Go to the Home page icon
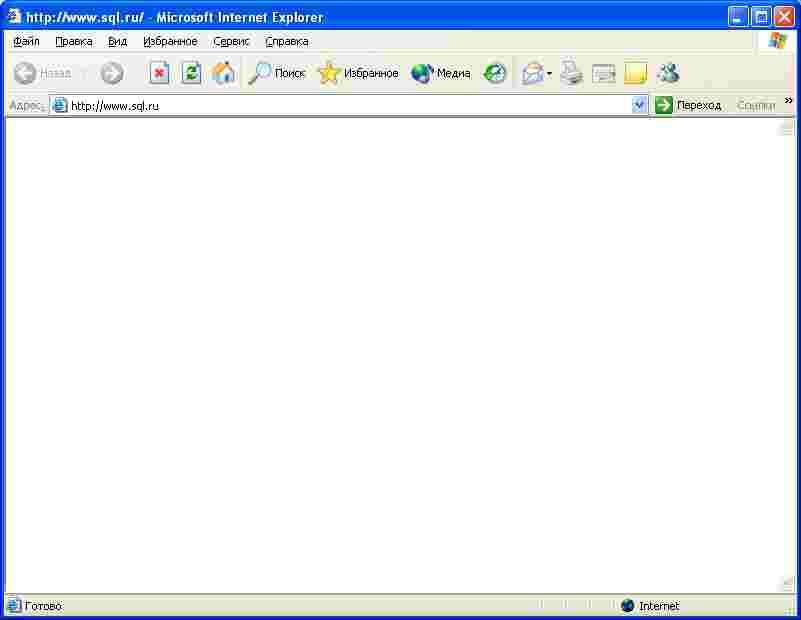The image size is (801, 620). 224,73
